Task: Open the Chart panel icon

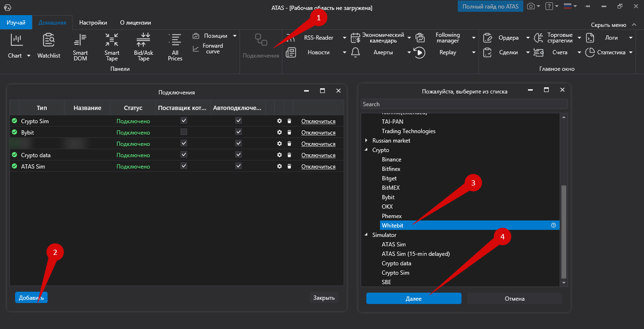Action: (x=16, y=41)
